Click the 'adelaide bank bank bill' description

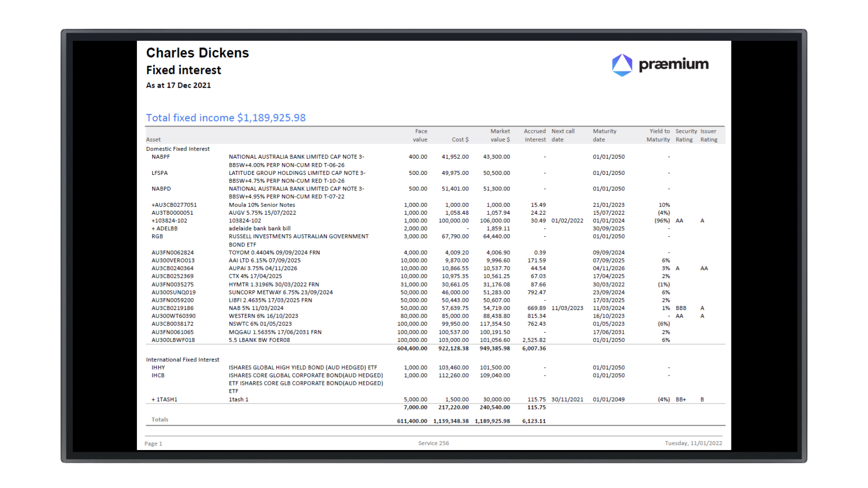259,229
